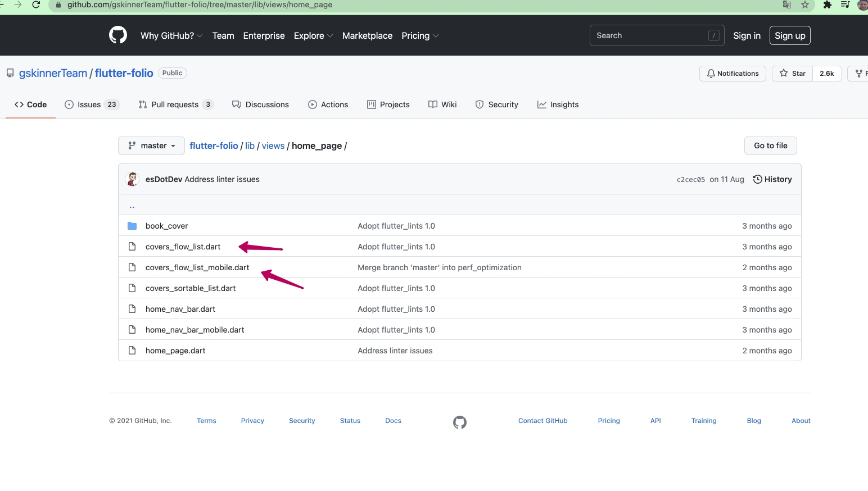The height and width of the screenshot is (491, 868).
Task: Open the repository Security tab
Action: coord(497,104)
